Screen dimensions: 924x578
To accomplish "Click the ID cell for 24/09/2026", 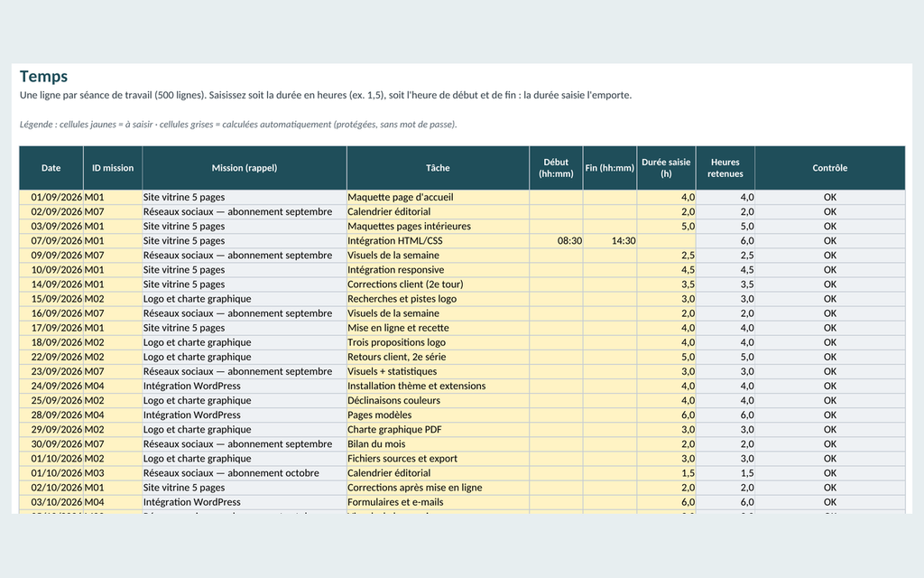I will pyautogui.click(x=113, y=386).
